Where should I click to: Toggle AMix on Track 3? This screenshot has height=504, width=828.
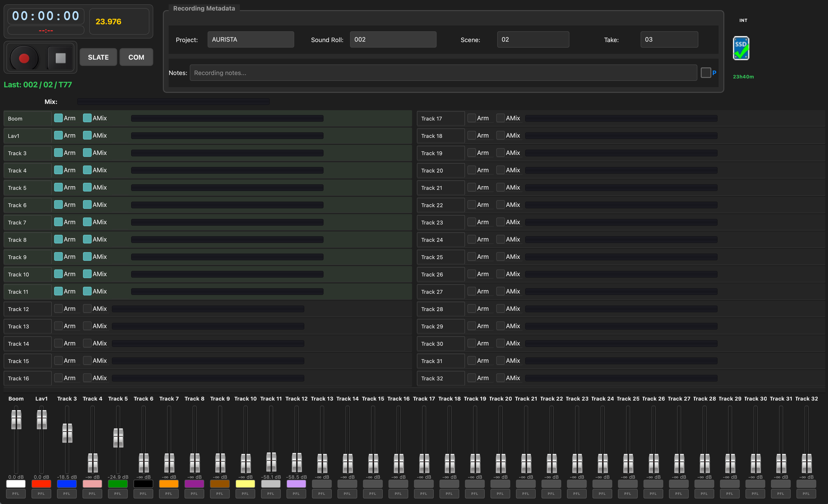coord(87,153)
